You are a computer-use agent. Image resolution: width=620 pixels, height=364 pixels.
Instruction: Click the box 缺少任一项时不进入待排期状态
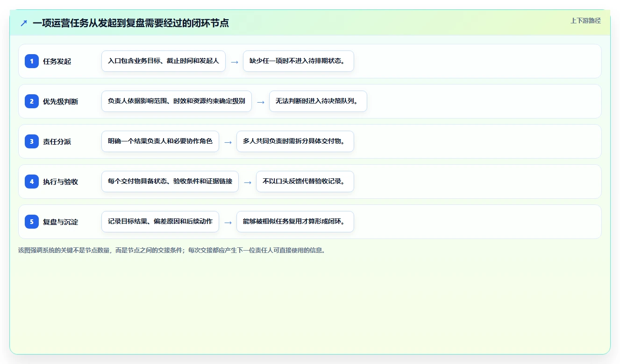[299, 61]
